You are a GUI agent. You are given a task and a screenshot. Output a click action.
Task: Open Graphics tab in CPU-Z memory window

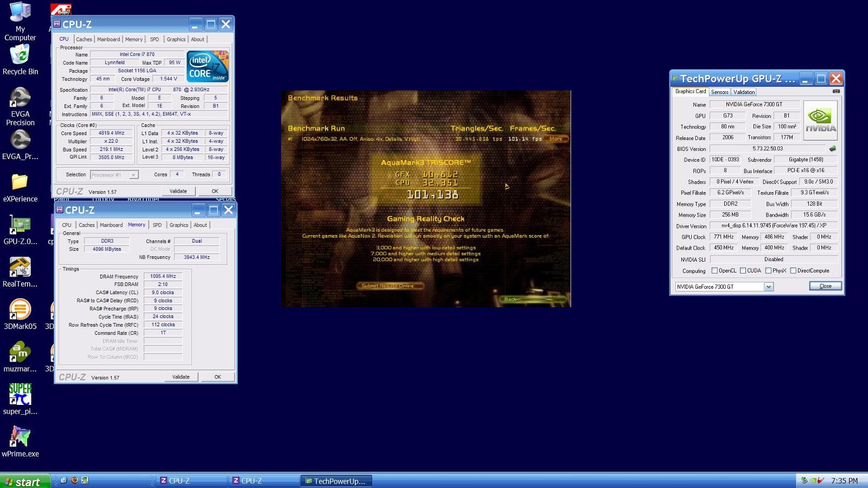pos(179,225)
